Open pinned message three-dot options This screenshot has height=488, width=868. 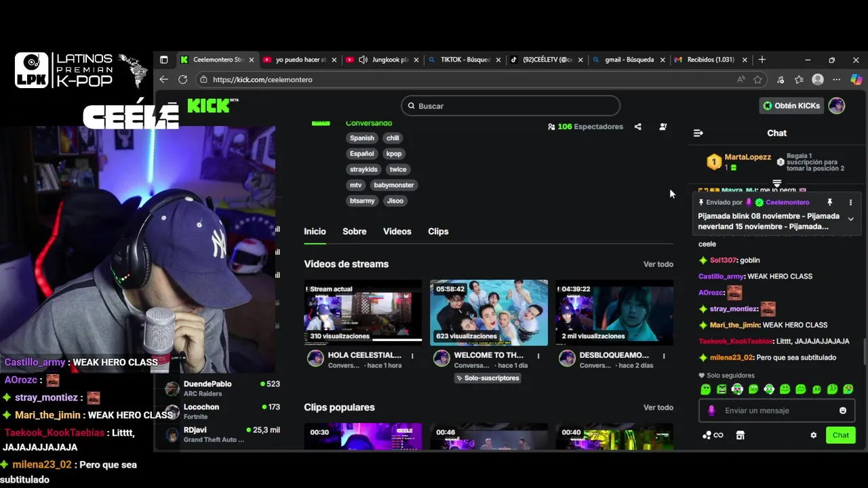pyautogui.click(x=850, y=203)
